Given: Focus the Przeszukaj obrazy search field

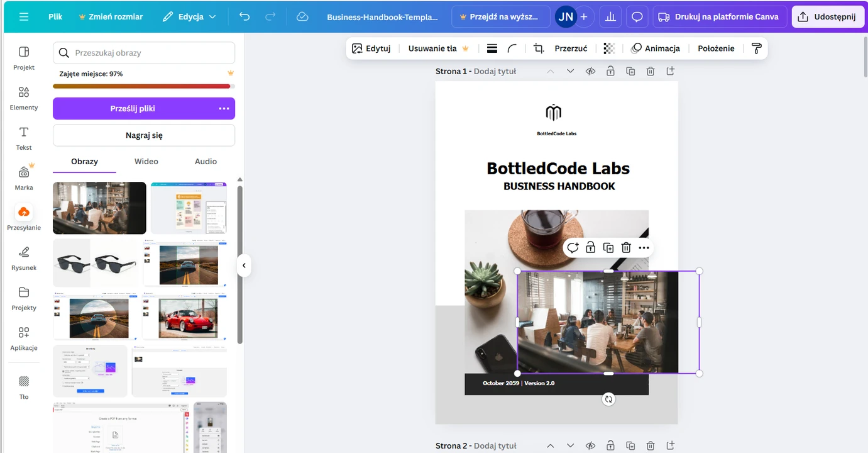Looking at the screenshot, I should point(144,53).
